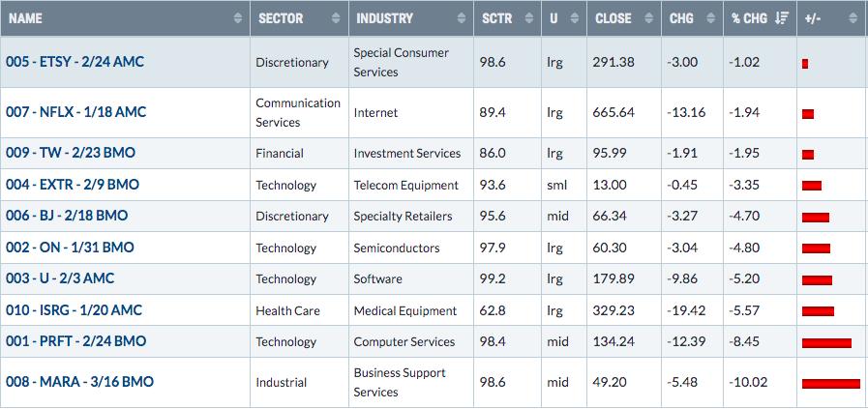Select 004 - EXTR - 2/9 BMO link
The image size is (868, 409).
tap(73, 185)
